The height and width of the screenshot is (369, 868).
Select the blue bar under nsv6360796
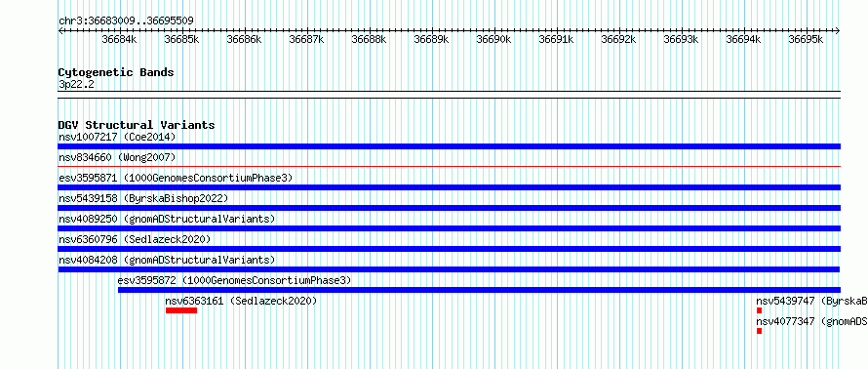point(450,249)
